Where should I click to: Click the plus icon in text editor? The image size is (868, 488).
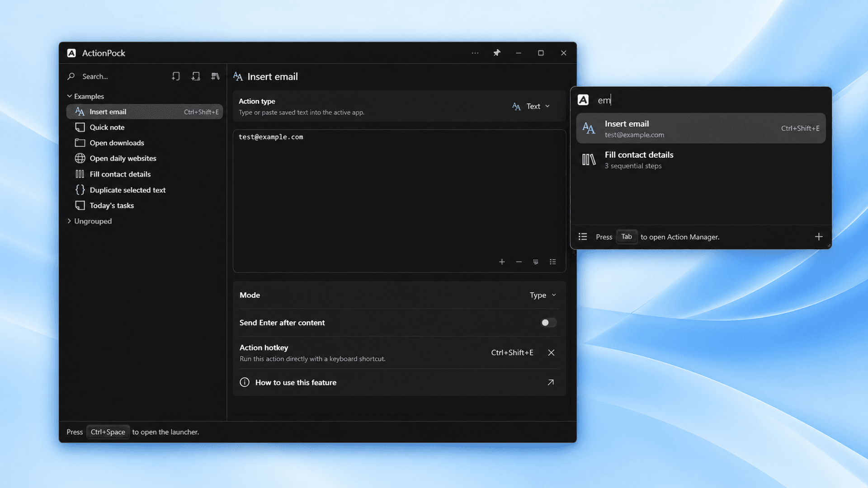(502, 262)
